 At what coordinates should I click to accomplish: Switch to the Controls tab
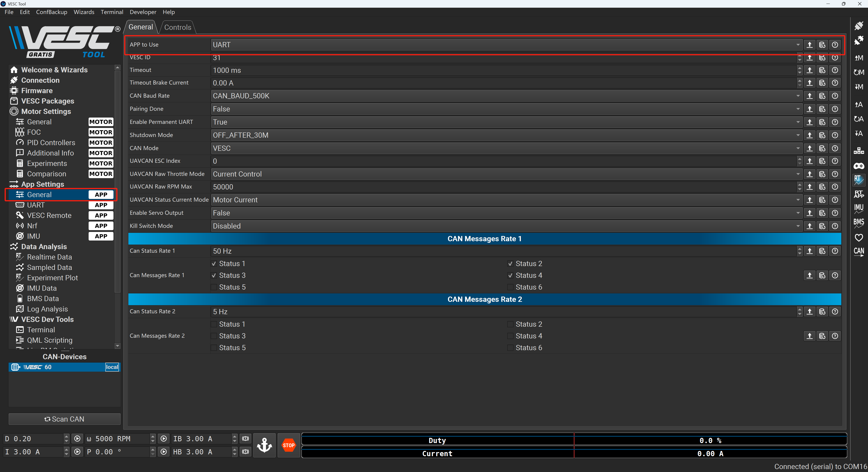pos(178,27)
